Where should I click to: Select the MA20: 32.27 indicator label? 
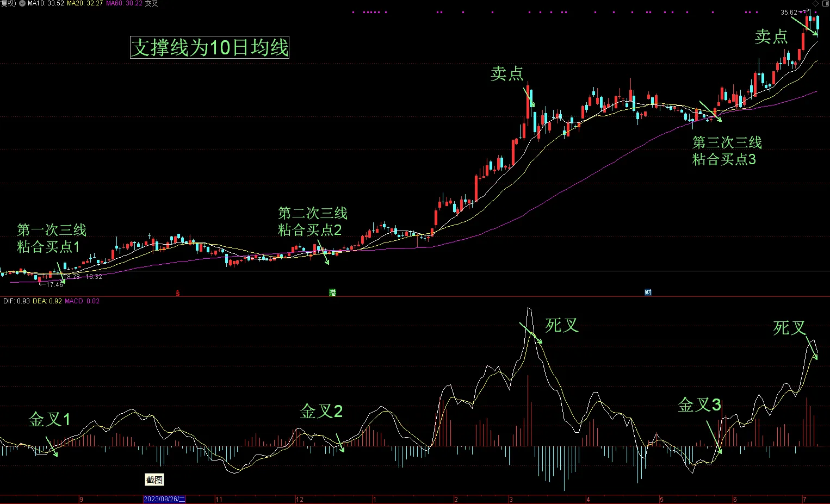pyautogui.click(x=85, y=3)
